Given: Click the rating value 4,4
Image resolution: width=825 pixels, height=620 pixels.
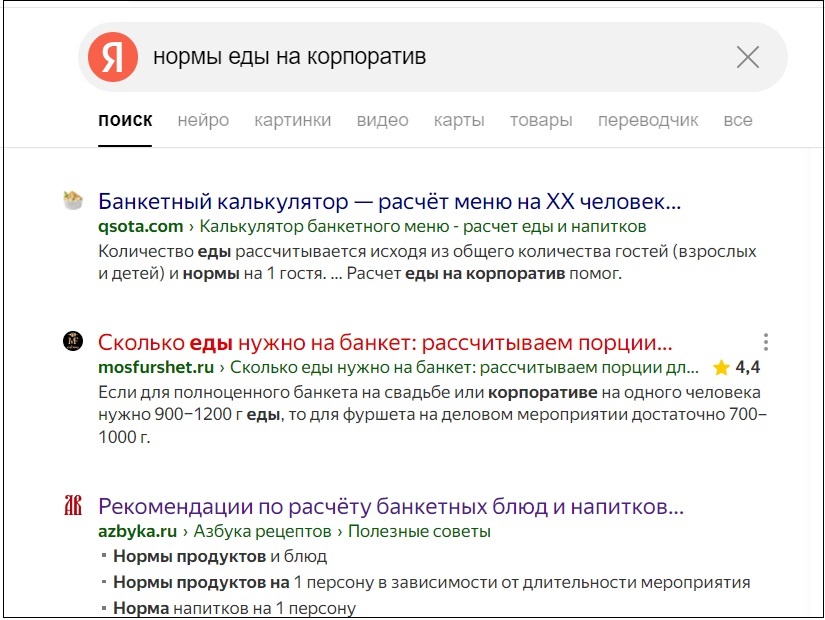Looking at the screenshot, I should [x=746, y=368].
